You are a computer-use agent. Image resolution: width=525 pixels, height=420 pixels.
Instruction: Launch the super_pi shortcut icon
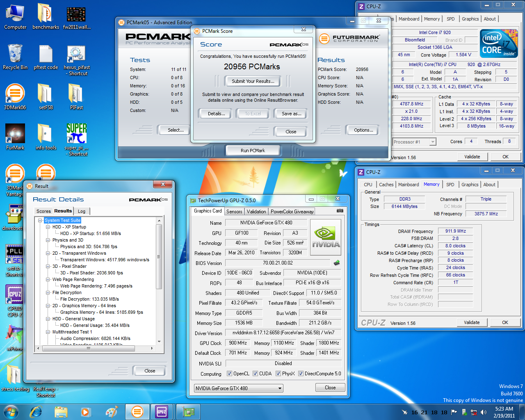(x=76, y=140)
